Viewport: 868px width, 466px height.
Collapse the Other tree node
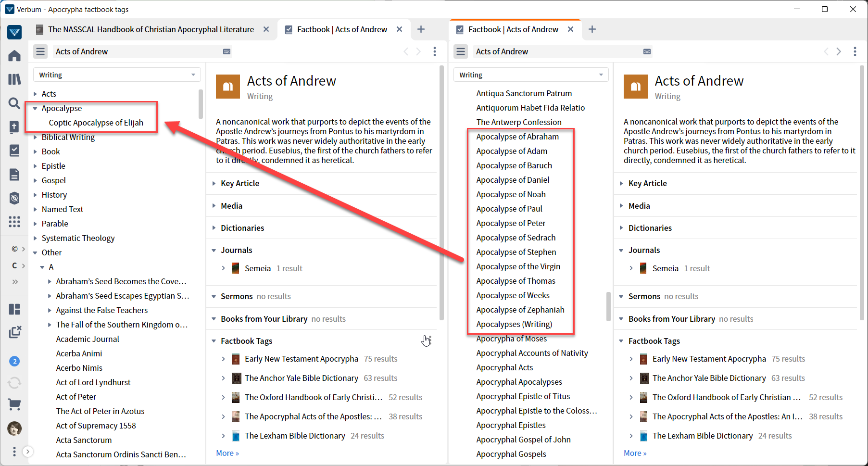pos(35,253)
